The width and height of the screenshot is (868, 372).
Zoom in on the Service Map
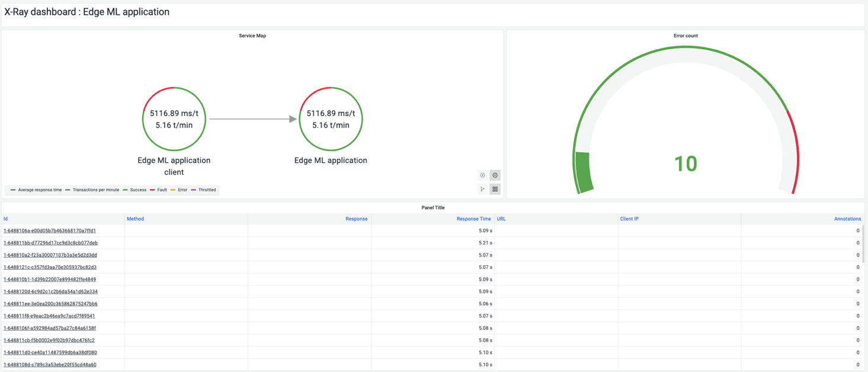pos(482,175)
